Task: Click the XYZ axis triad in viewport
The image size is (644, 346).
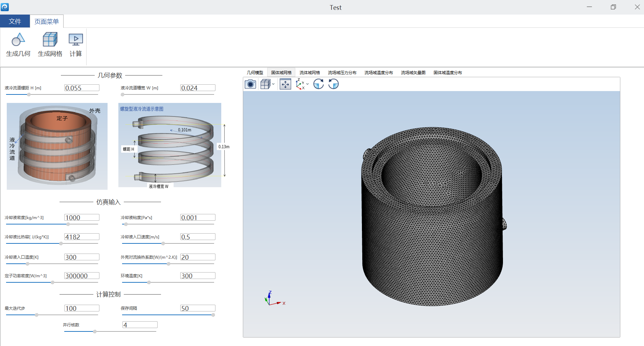Action: click(275, 299)
